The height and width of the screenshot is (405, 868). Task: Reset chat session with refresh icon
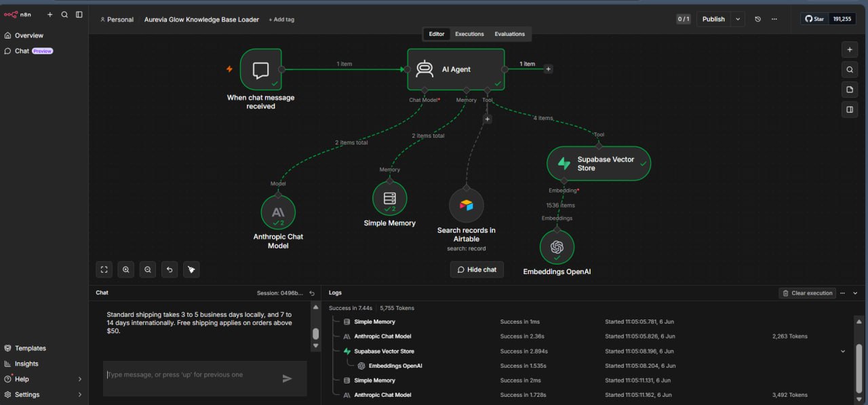312,293
